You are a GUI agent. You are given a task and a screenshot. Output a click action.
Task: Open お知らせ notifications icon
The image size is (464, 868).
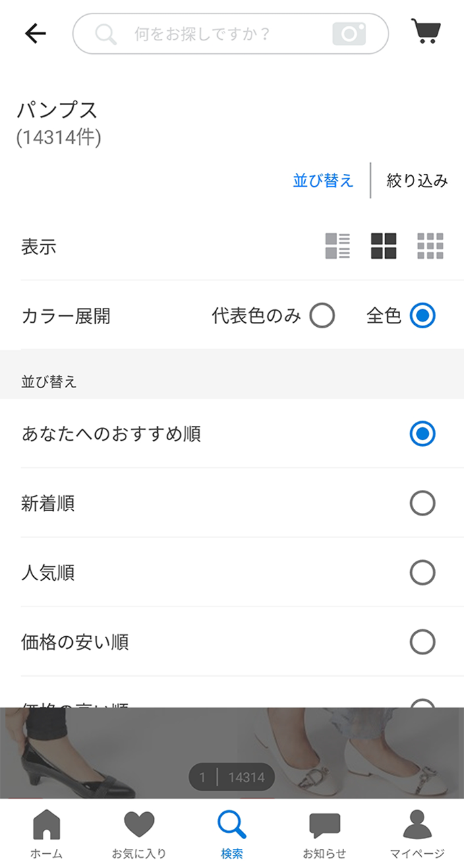(324, 834)
